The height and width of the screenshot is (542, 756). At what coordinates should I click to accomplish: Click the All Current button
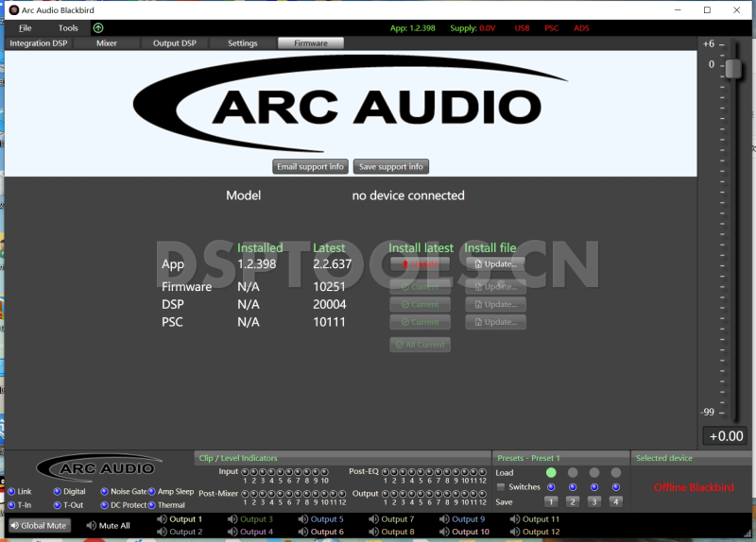pos(420,345)
